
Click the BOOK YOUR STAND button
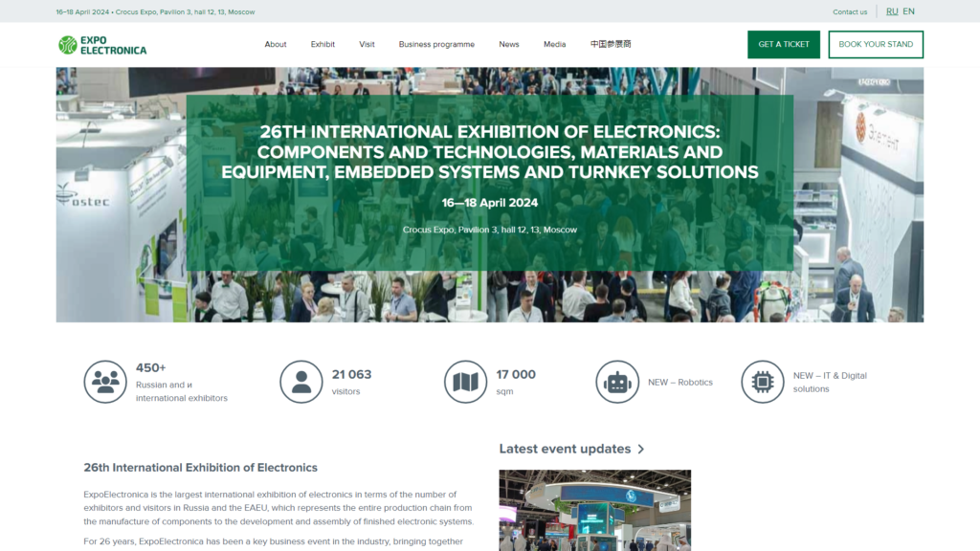tap(876, 44)
